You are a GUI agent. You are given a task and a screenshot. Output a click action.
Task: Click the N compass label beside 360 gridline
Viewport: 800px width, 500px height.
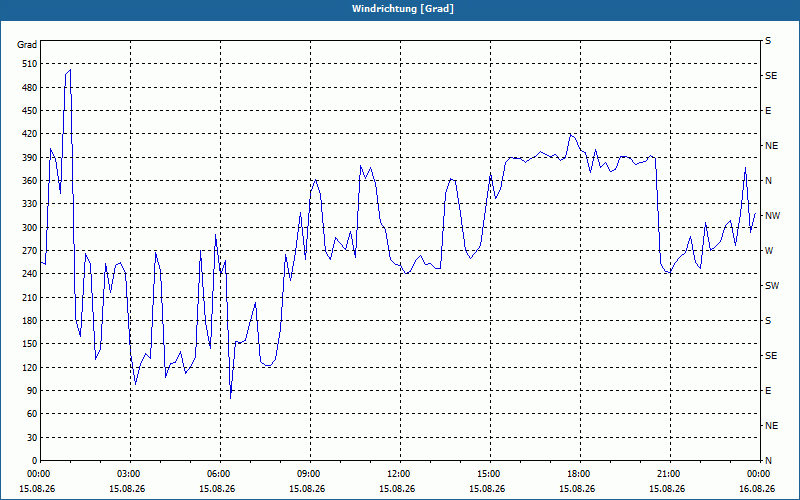(x=768, y=181)
